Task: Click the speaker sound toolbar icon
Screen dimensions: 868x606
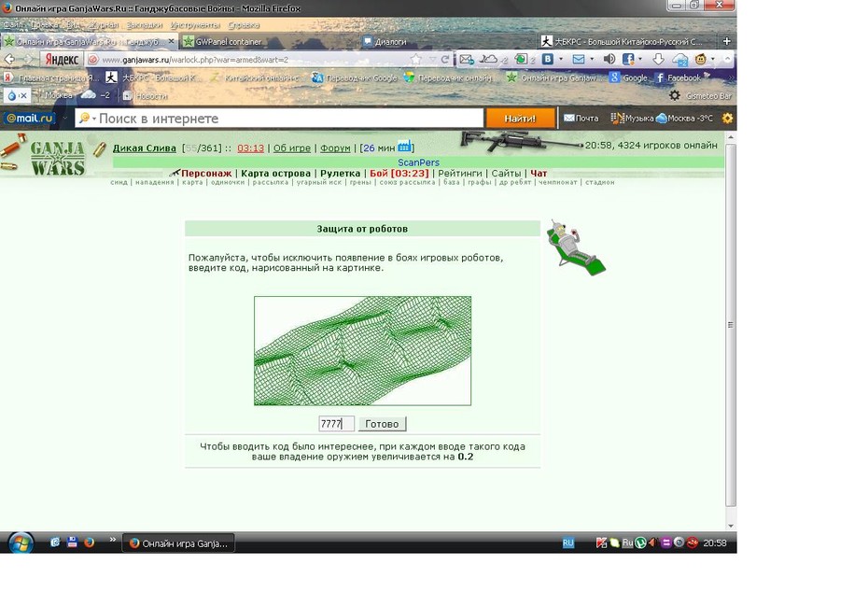Action: pyautogui.click(x=609, y=59)
